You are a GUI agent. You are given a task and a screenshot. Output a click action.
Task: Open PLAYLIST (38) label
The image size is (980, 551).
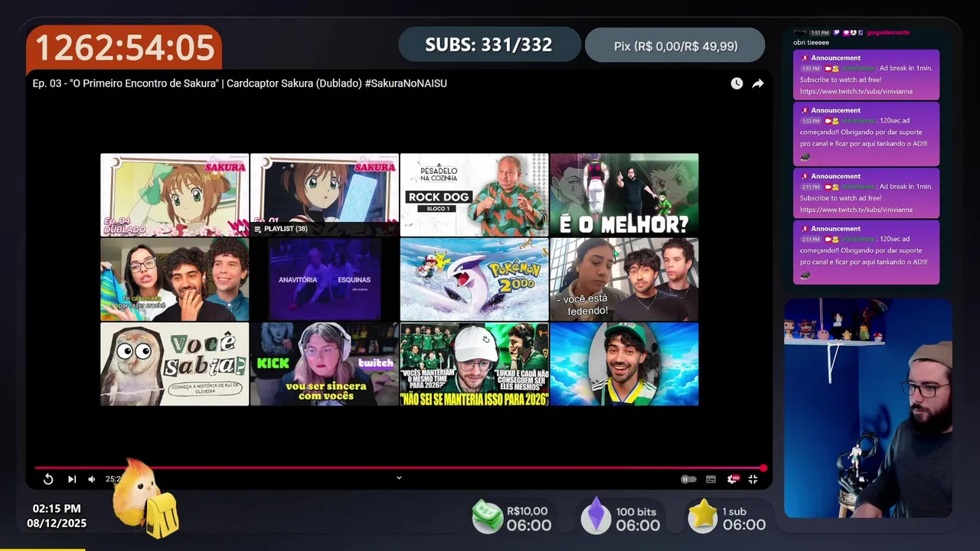281,229
